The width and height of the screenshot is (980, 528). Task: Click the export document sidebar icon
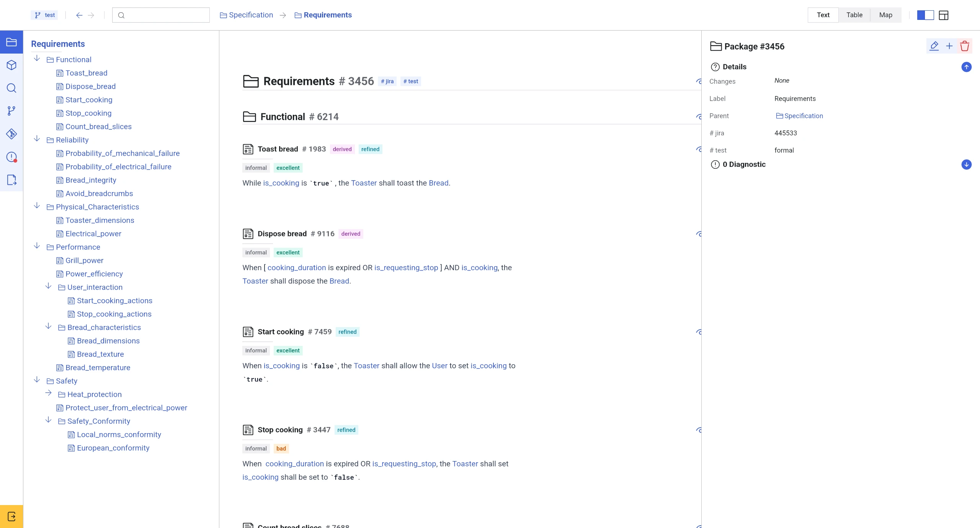[x=11, y=180]
